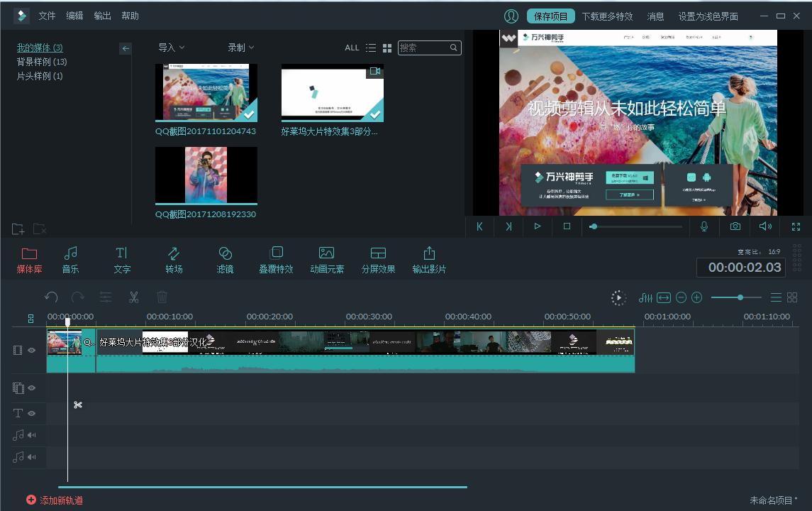Click the scissors split tool in the timeline toolbar
Image resolution: width=812 pixels, height=511 pixels.
coord(133,297)
